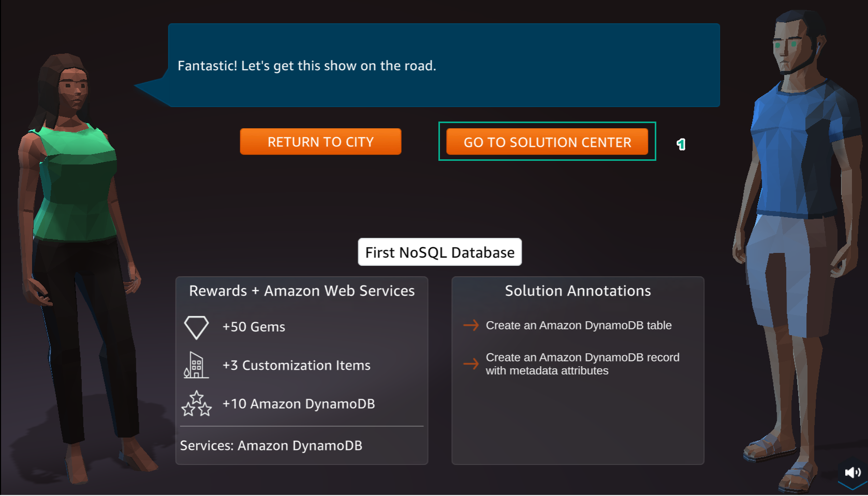Click 'Services: Amazon DynamoDB' line
Screen dimensions: 868x496
271,445
